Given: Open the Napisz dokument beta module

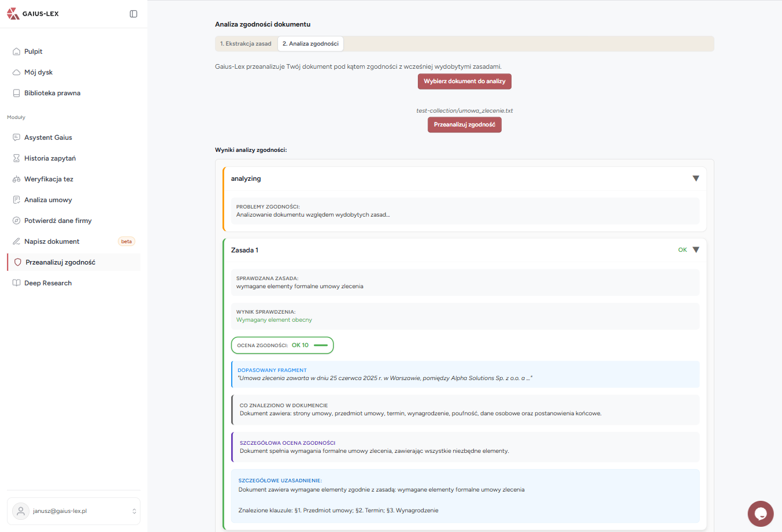Looking at the screenshot, I should [52, 241].
